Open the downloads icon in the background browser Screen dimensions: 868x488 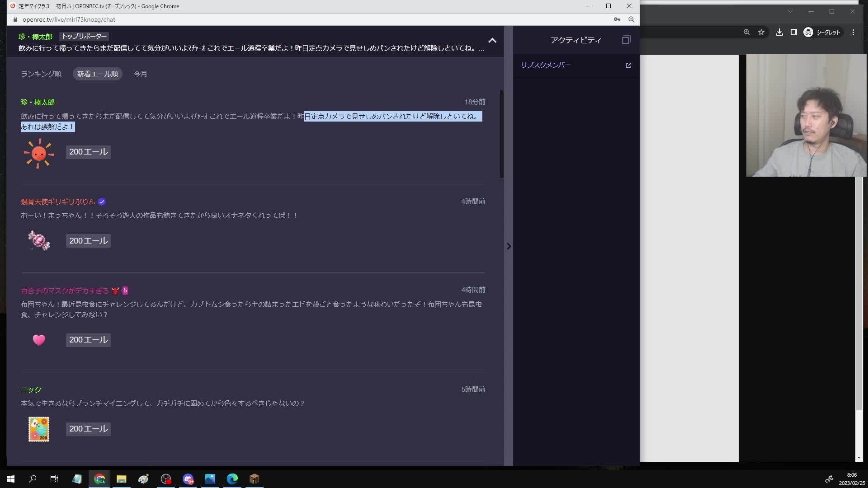tap(779, 32)
